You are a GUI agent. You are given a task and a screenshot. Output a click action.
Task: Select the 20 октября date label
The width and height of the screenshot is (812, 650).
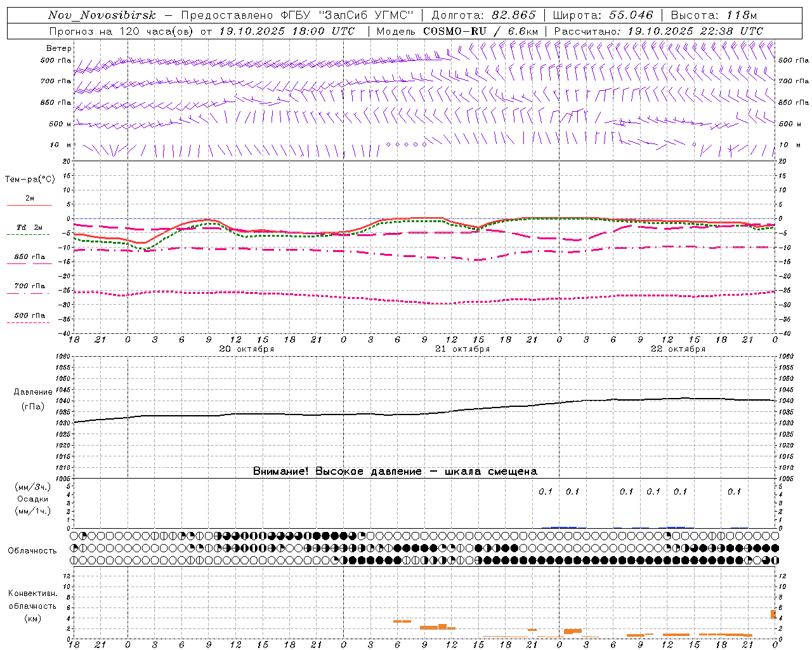point(247,349)
